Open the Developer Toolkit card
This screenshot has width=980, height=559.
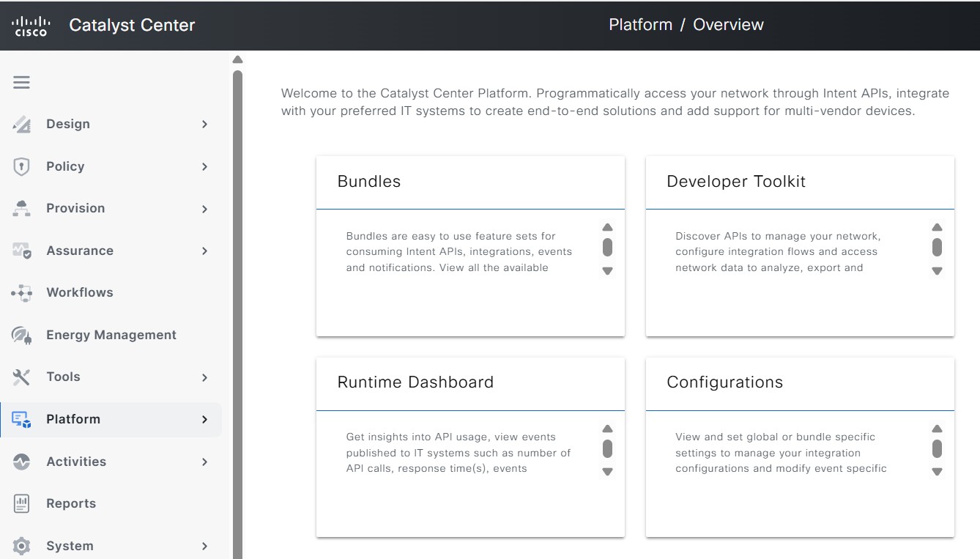(736, 181)
